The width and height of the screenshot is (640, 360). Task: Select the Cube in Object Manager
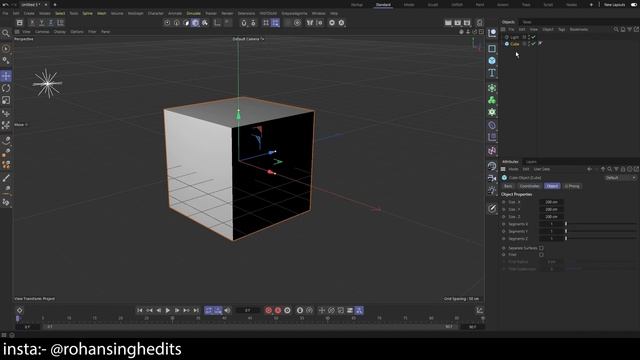point(515,44)
